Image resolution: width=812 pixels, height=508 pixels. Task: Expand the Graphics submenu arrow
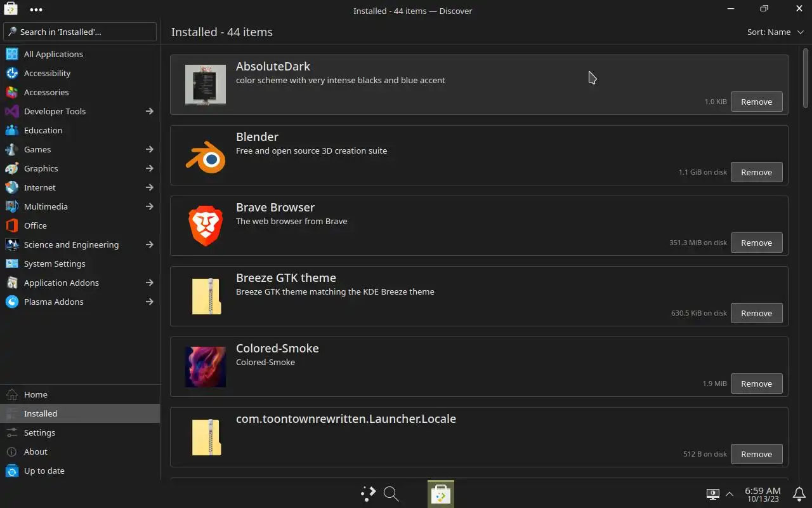click(150, 168)
